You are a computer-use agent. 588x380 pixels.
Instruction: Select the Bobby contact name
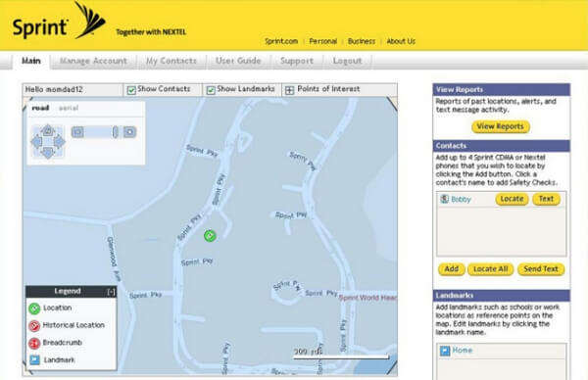point(461,200)
